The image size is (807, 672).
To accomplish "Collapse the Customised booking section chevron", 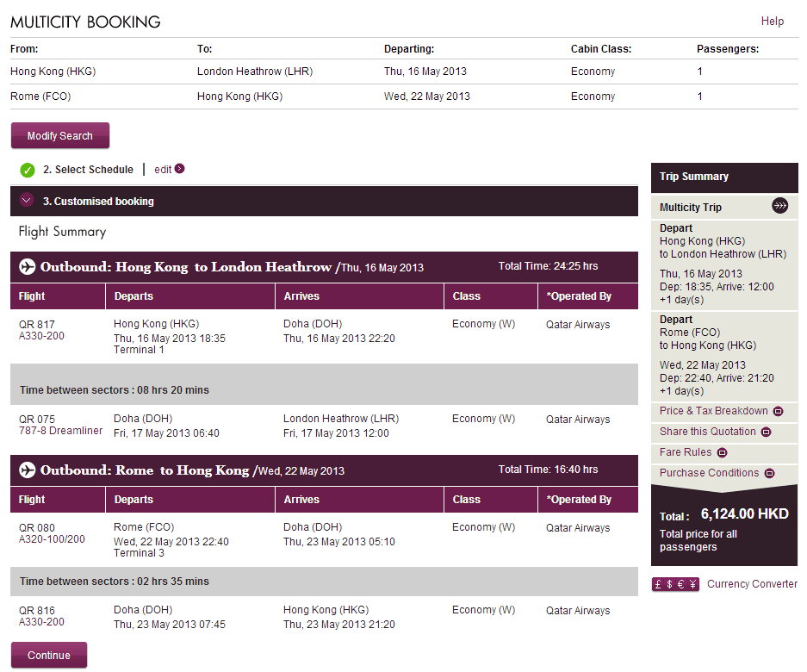I will pyautogui.click(x=26, y=201).
